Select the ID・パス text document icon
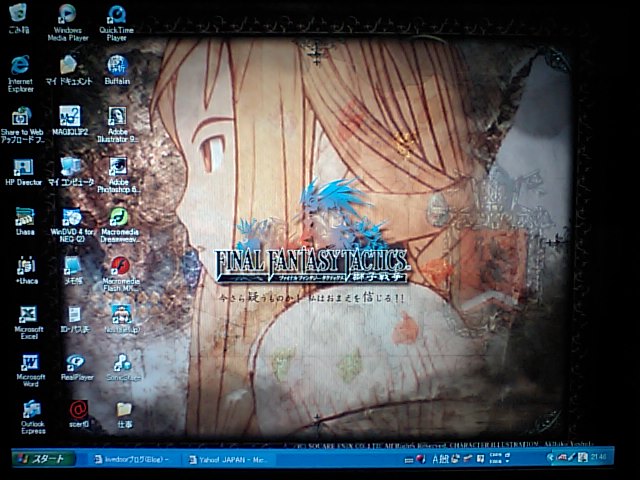The width and height of the screenshot is (640, 480). pos(75,319)
